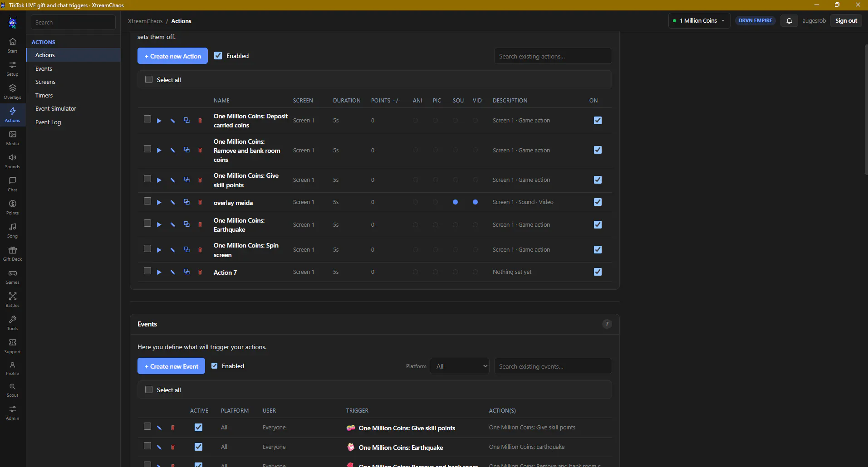
Task: Disable the overlay meida ON checkbox
Action: point(598,202)
